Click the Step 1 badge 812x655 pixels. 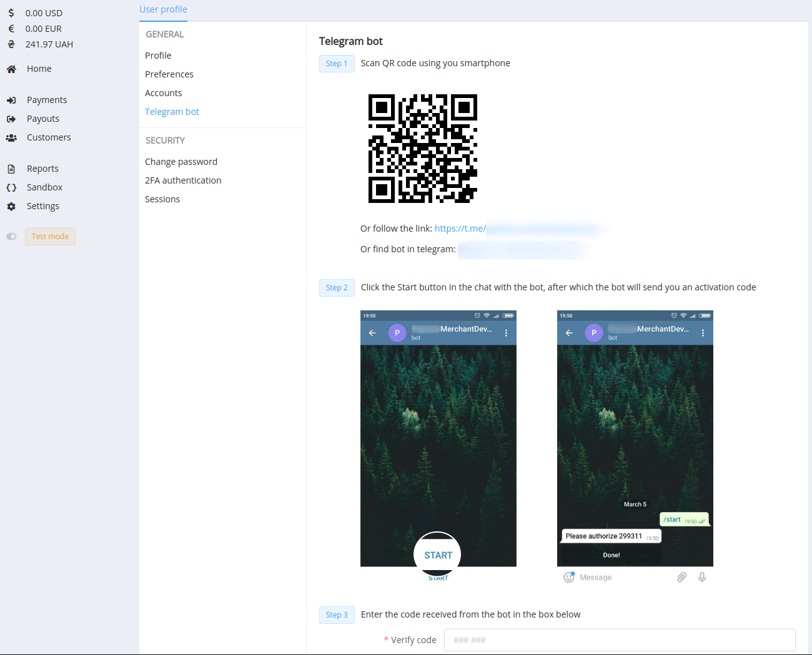(x=337, y=64)
